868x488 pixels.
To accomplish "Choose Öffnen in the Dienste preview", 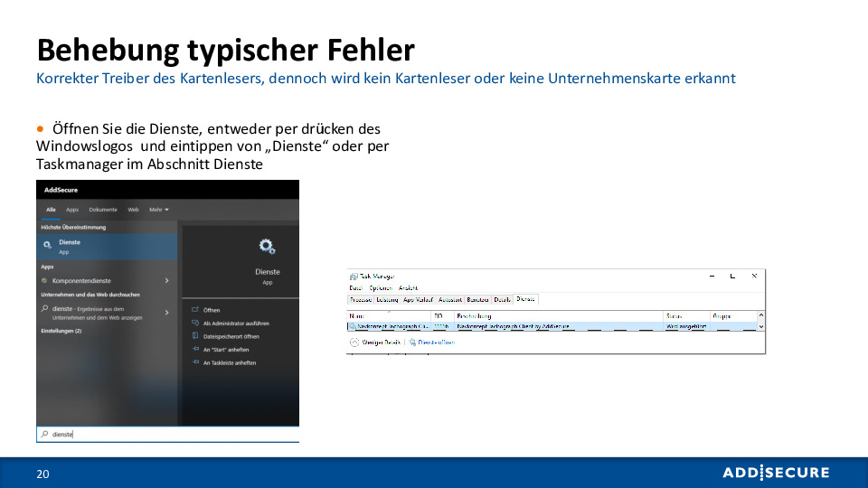I will tap(212, 310).
